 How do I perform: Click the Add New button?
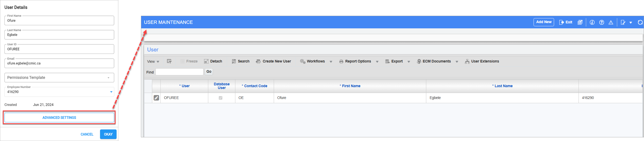point(544,22)
